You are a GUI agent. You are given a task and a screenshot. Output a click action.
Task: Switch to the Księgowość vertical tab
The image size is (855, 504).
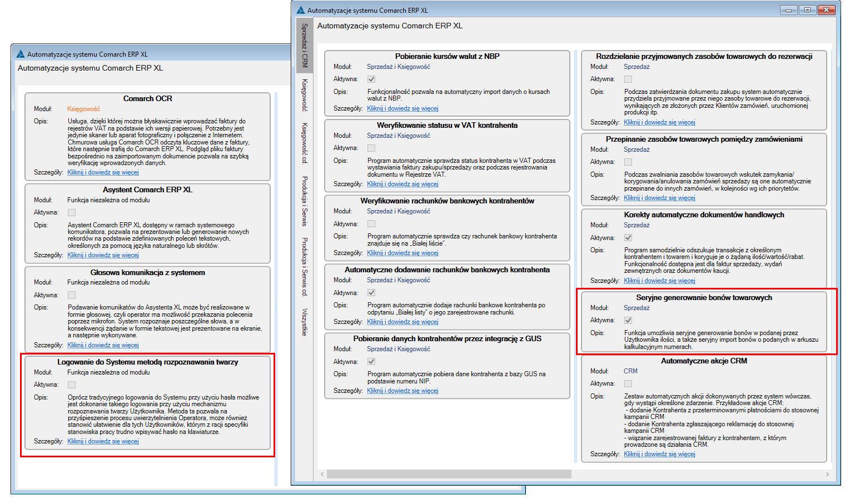point(305,95)
